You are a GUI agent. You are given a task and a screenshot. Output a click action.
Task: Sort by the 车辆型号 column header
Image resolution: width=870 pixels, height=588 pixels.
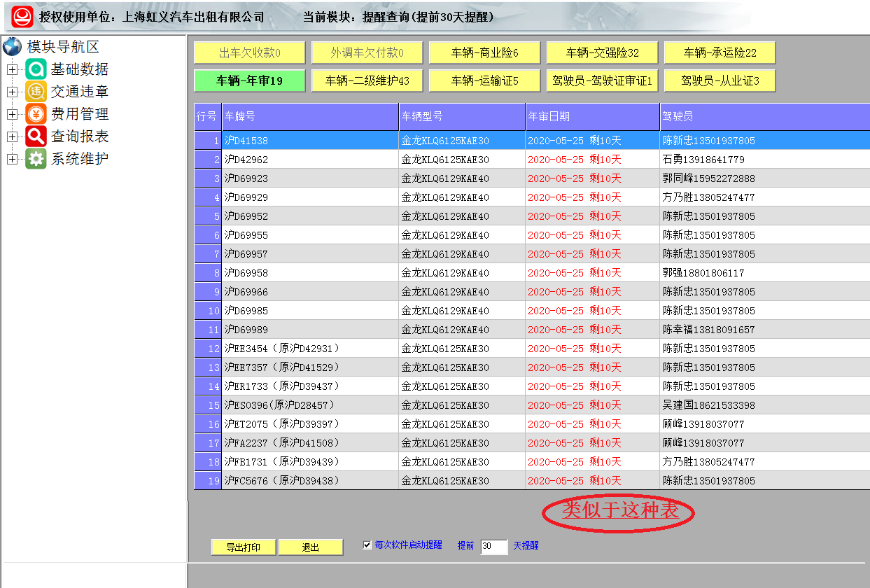463,117
